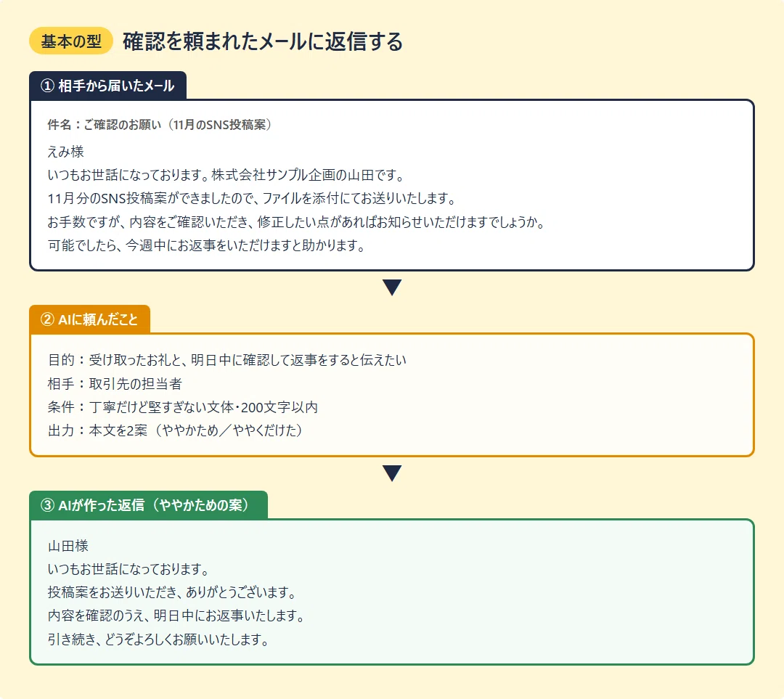Click the subject line 件名：ご確認のお願い
This screenshot has width=784, height=699.
[160, 125]
